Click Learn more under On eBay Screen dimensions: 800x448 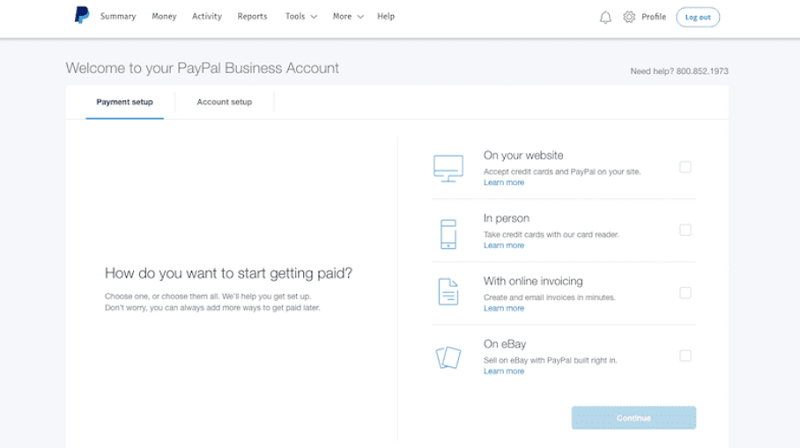click(504, 371)
